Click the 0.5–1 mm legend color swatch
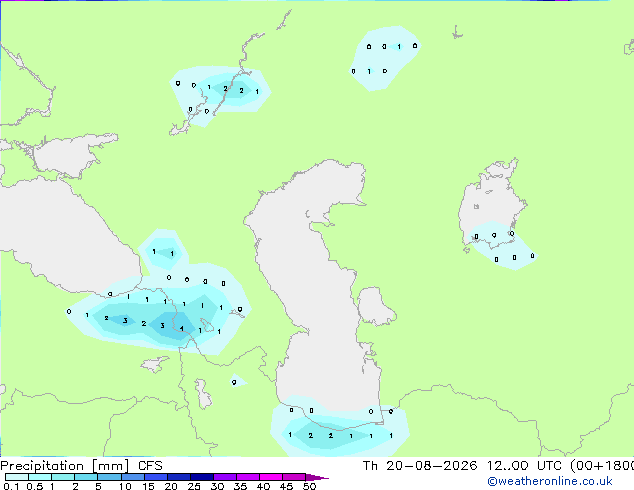 40,477
